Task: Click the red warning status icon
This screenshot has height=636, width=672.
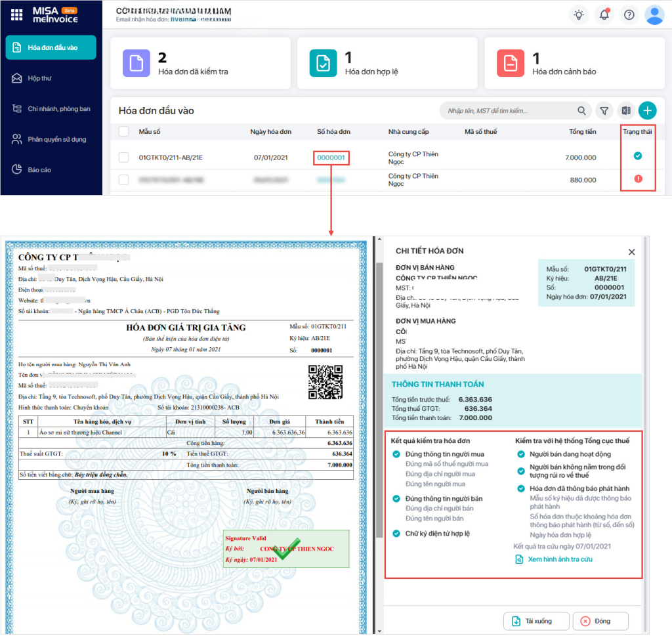Action: (x=638, y=179)
